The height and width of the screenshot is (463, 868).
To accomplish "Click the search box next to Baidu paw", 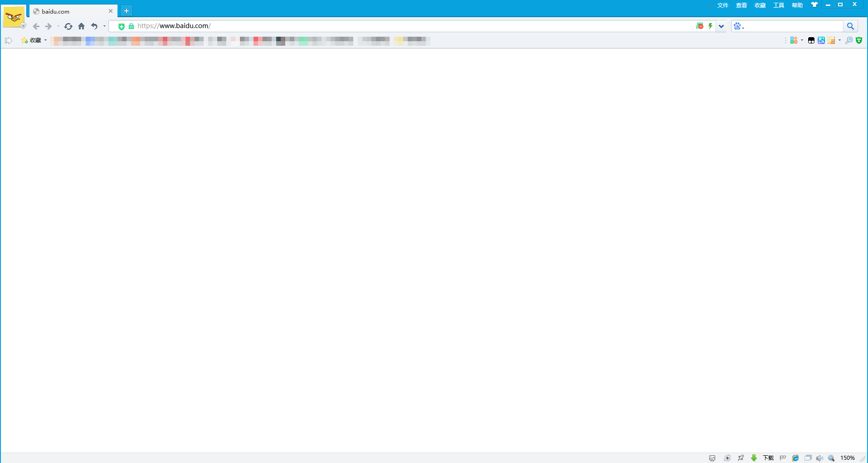I will 795,26.
